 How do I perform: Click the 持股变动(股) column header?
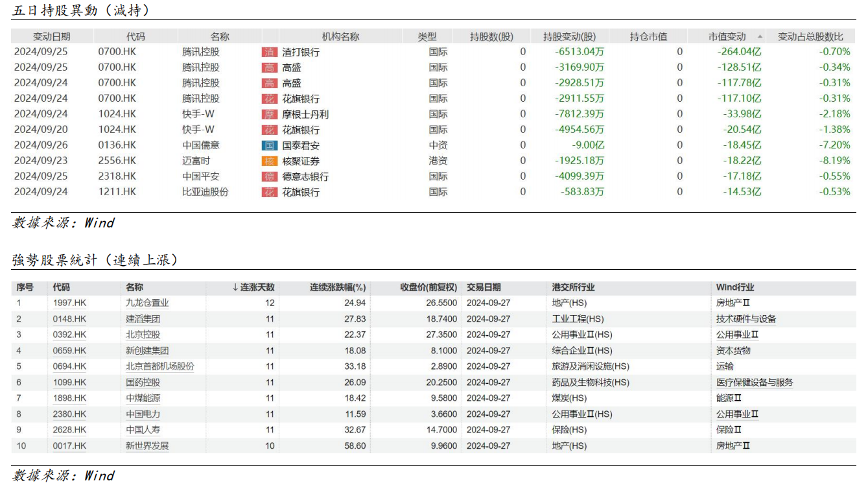(569, 37)
